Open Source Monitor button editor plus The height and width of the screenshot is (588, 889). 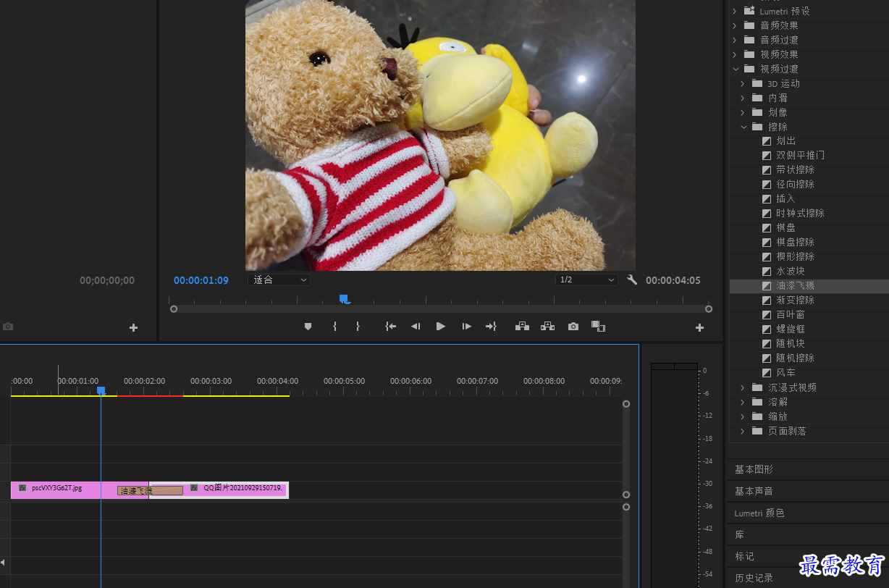(x=133, y=327)
